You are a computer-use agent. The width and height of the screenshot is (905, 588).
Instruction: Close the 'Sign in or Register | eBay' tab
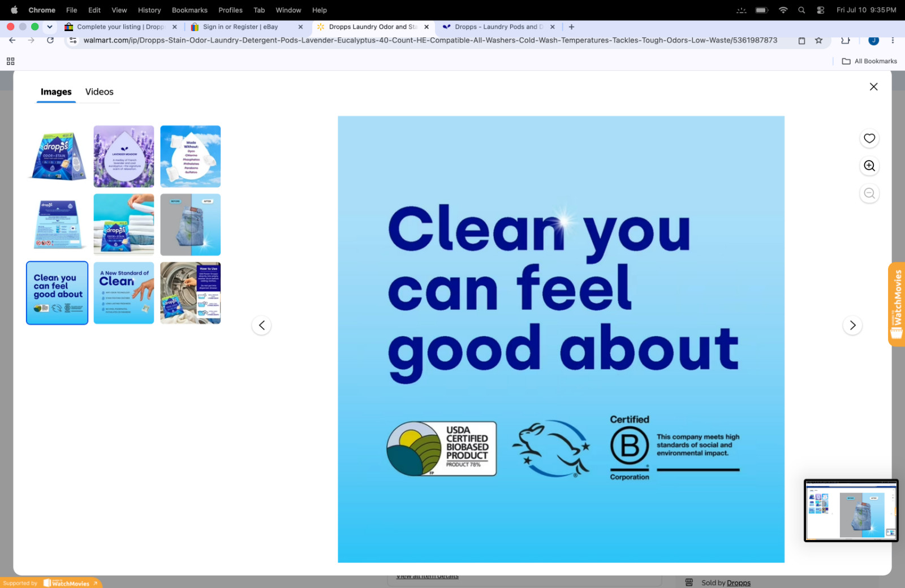pyautogui.click(x=300, y=27)
